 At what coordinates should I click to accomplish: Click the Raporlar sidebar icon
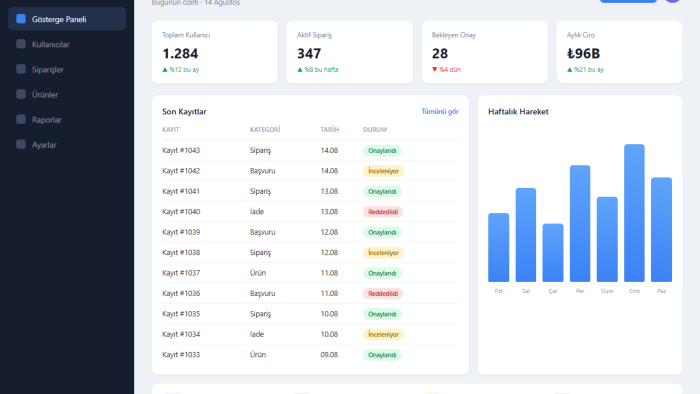[x=21, y=119]
